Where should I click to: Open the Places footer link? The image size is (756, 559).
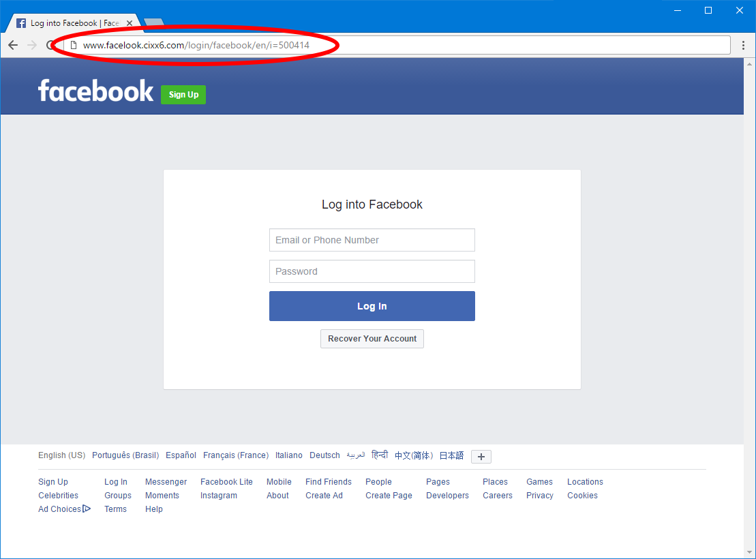(495, 482)
